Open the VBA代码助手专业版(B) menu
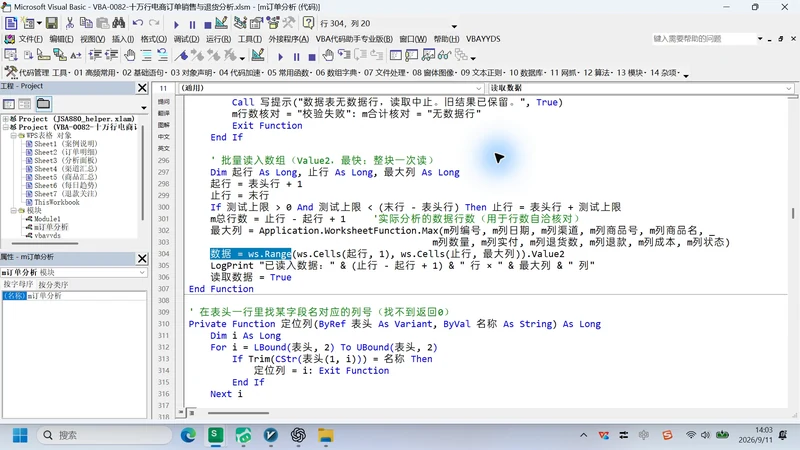The image size is (800, 450). point(354,39)
